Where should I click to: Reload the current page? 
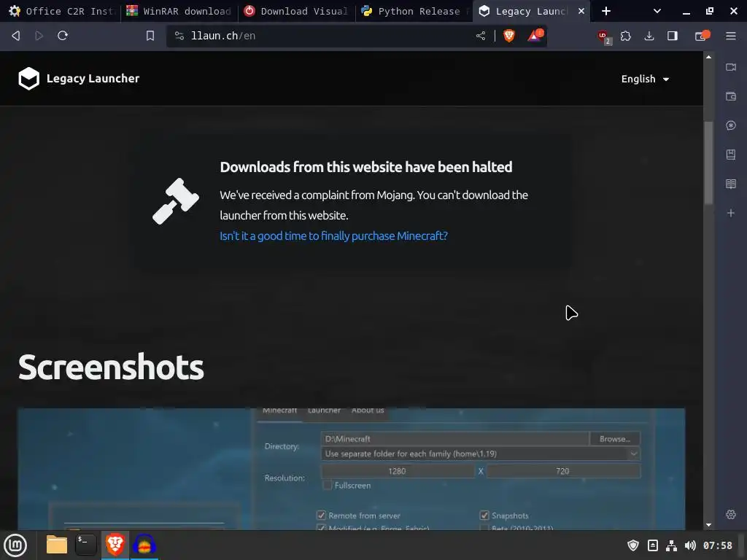coord(63,36)
